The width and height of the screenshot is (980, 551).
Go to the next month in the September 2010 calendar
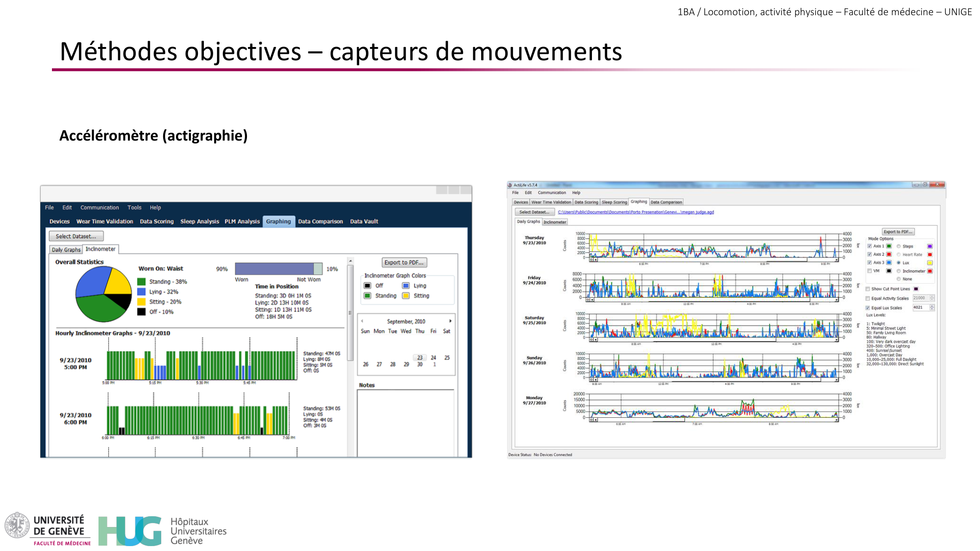point(450,321)
